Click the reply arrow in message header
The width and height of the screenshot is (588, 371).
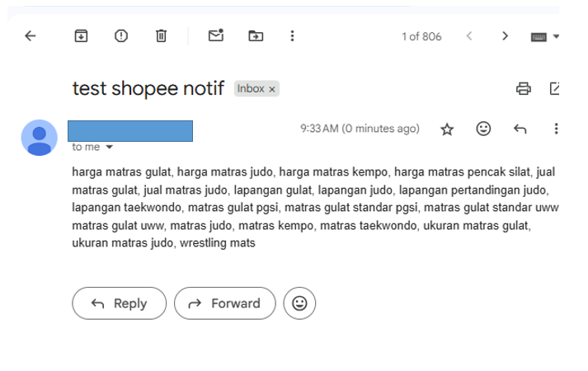(520, 129)
